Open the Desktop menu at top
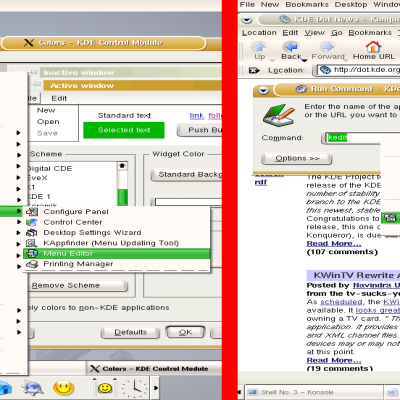This screenshot has height=400, width=400. coord(351,5)
